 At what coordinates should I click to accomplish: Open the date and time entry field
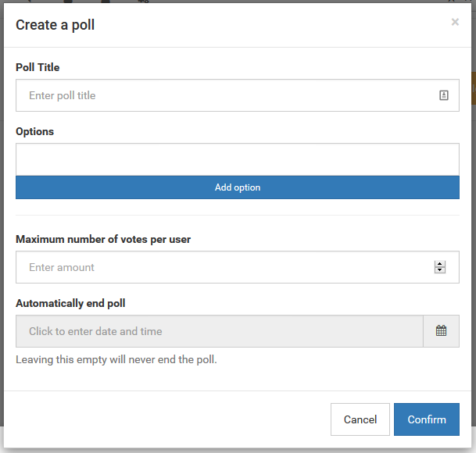pos(219,331)
